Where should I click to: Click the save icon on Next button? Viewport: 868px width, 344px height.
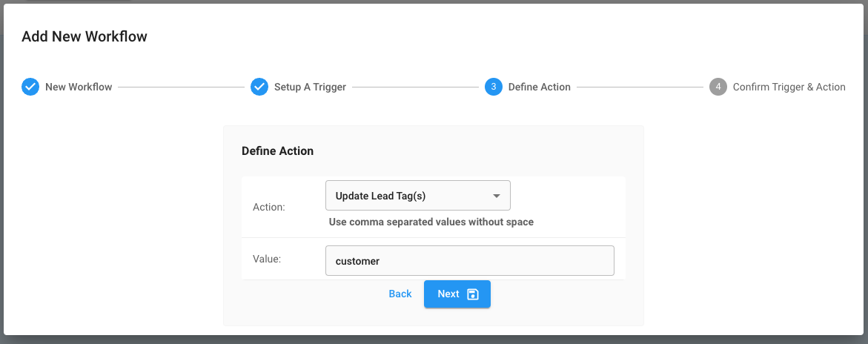tap(473, 294)
